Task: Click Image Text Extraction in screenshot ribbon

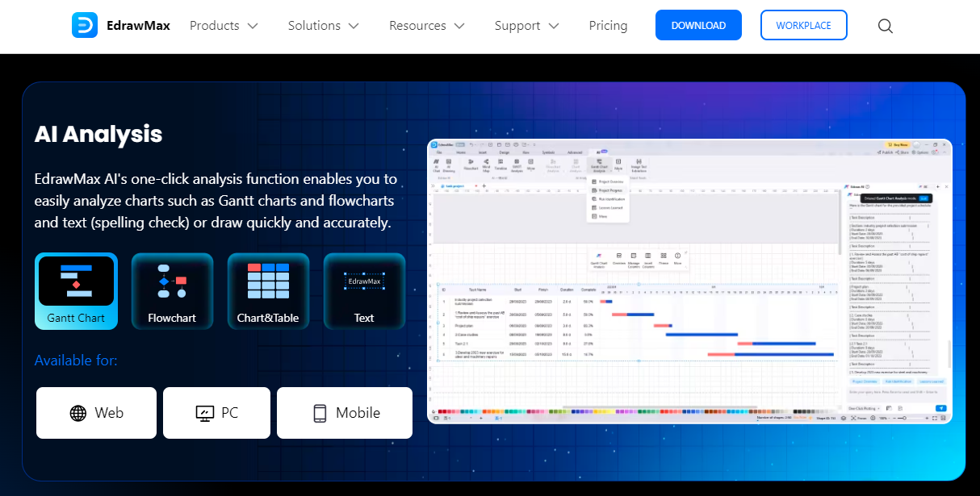Action: 639,166
